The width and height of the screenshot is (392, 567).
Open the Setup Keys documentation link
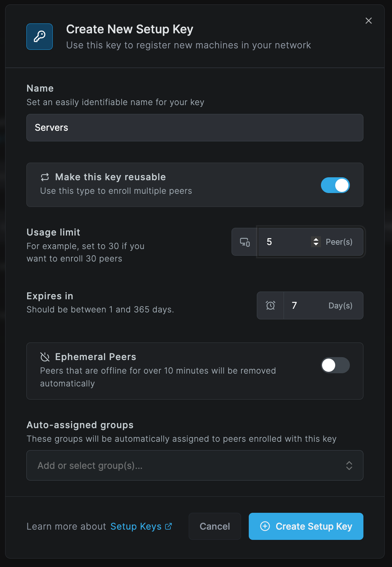(x=136, y=526)
